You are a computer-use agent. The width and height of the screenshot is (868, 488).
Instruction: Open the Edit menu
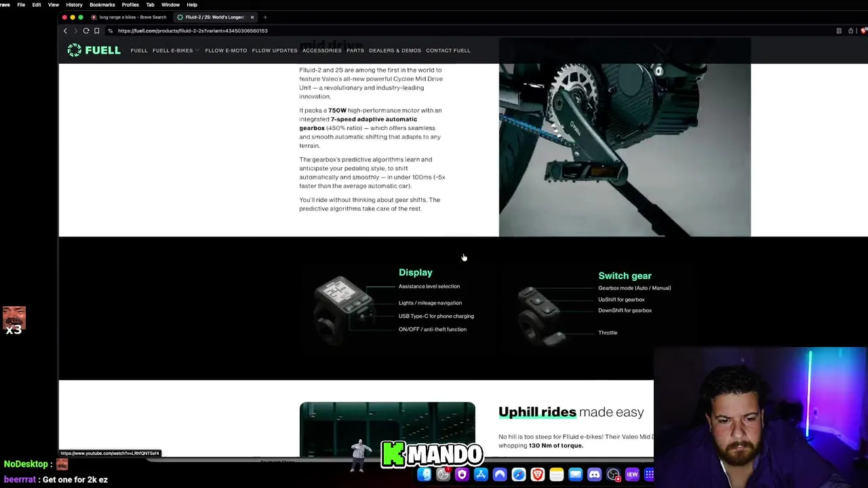click(37, 5)
